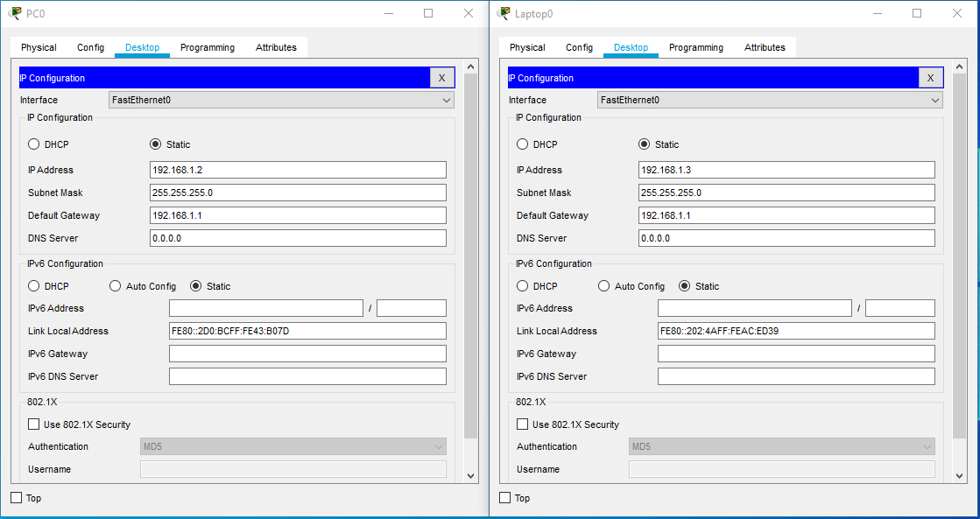Click Subnet Mask field in Laptop0

tap(786, 193)
